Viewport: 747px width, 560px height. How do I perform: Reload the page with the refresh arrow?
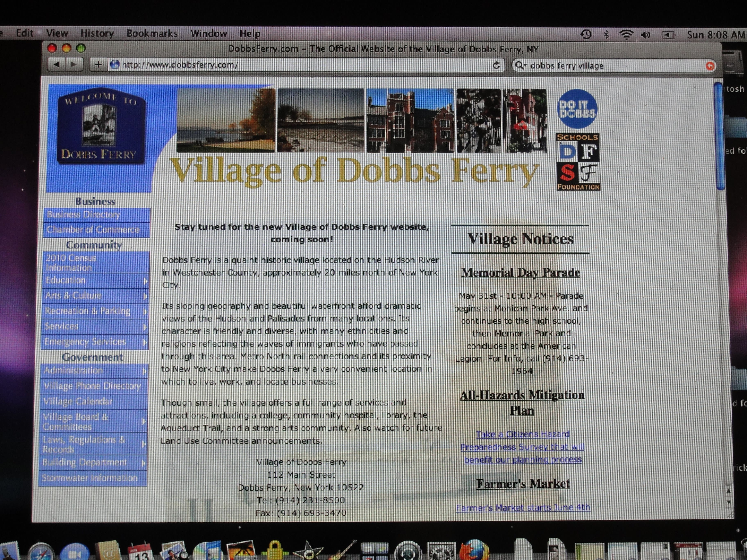point(496,65)
